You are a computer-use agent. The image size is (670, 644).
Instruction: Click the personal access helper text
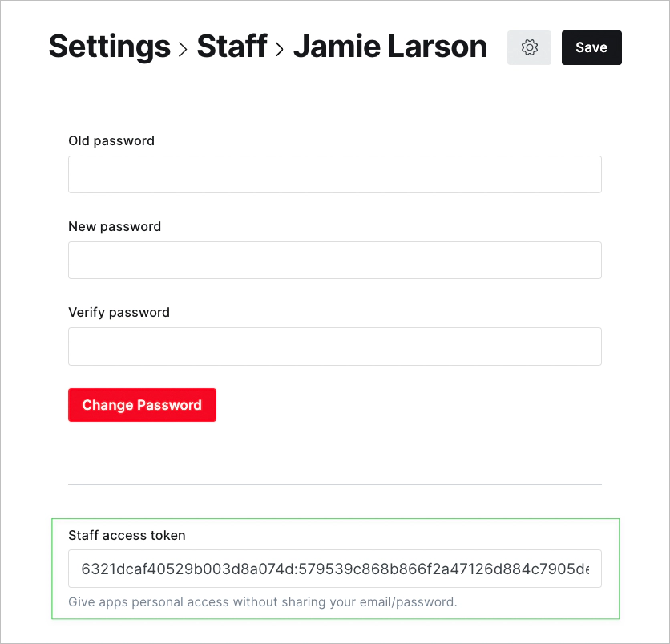click(x=262, y=601)
